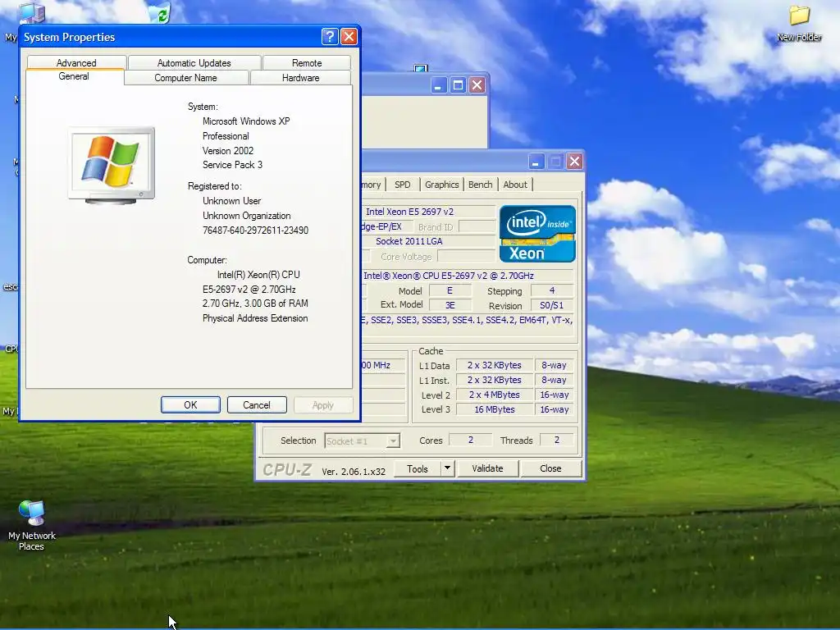Screen dimensions: 840x630
Task: Open My Network Places desktop icon
Action: point(32,526)
